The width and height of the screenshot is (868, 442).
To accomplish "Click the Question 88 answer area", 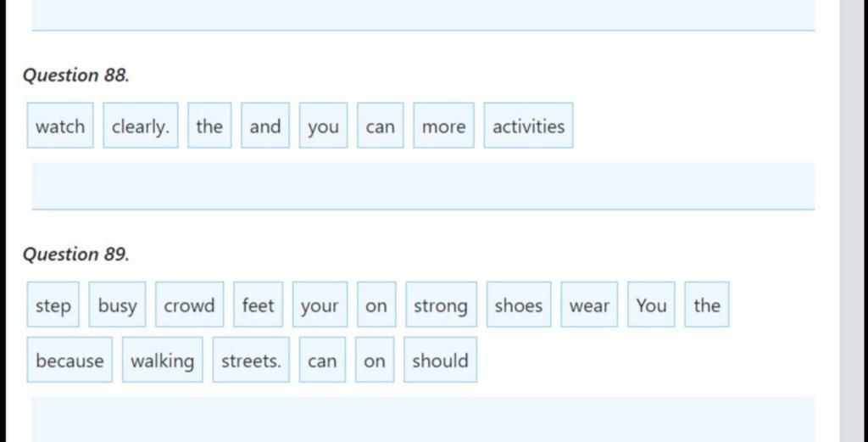I will coord(422,186).
